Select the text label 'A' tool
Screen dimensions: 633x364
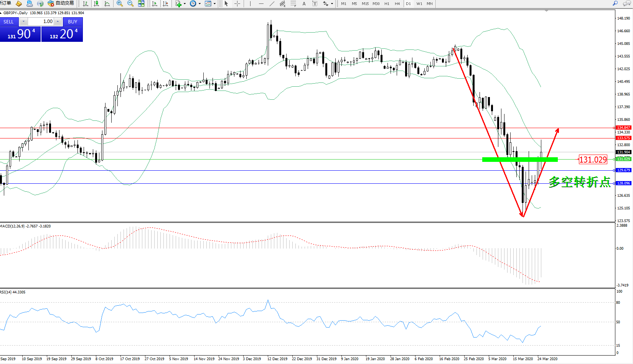tap(304, 3)
